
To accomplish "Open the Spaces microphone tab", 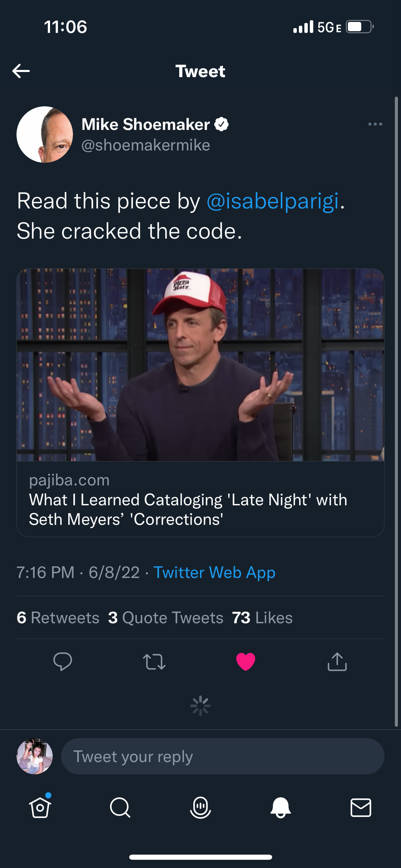I will (x=200, y=807).
